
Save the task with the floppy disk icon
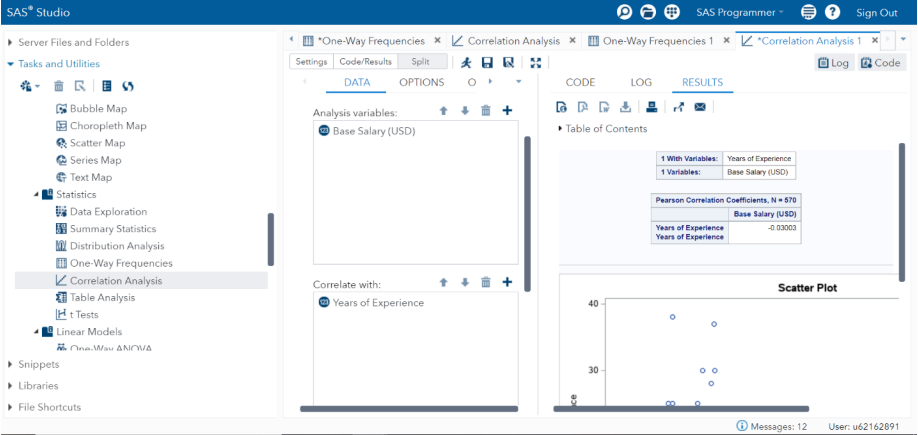(x=487, y=62)
